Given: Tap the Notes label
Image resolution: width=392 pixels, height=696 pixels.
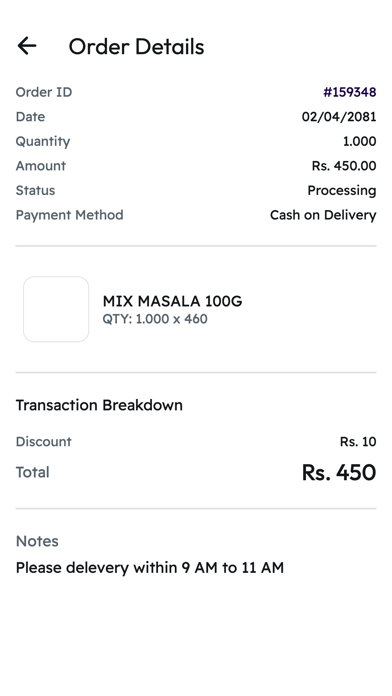Looking at the screenshot, I should pos(37,541).
